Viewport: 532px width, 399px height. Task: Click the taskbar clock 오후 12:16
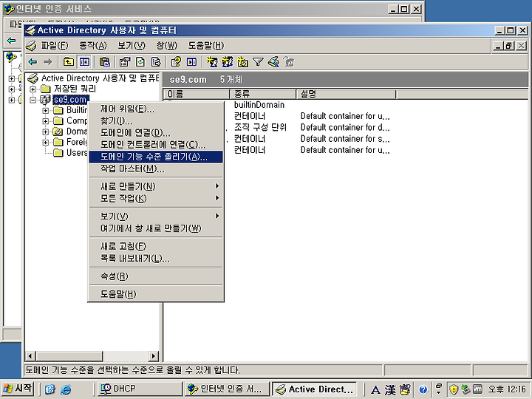click(508, 389)
